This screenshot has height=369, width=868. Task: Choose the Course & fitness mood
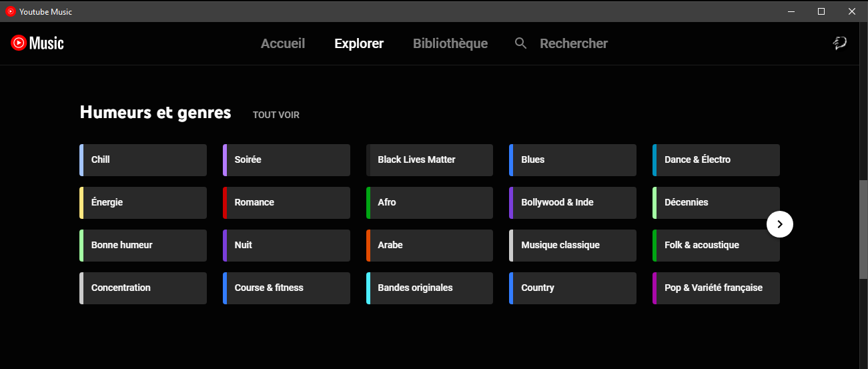(x=286, y=288)
